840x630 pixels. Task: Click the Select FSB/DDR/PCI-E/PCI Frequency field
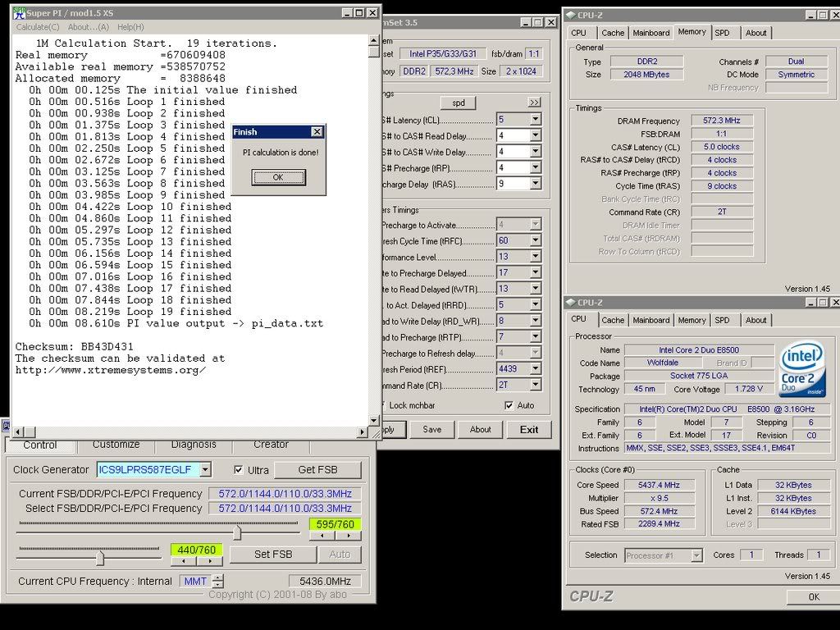coord(285,509)
